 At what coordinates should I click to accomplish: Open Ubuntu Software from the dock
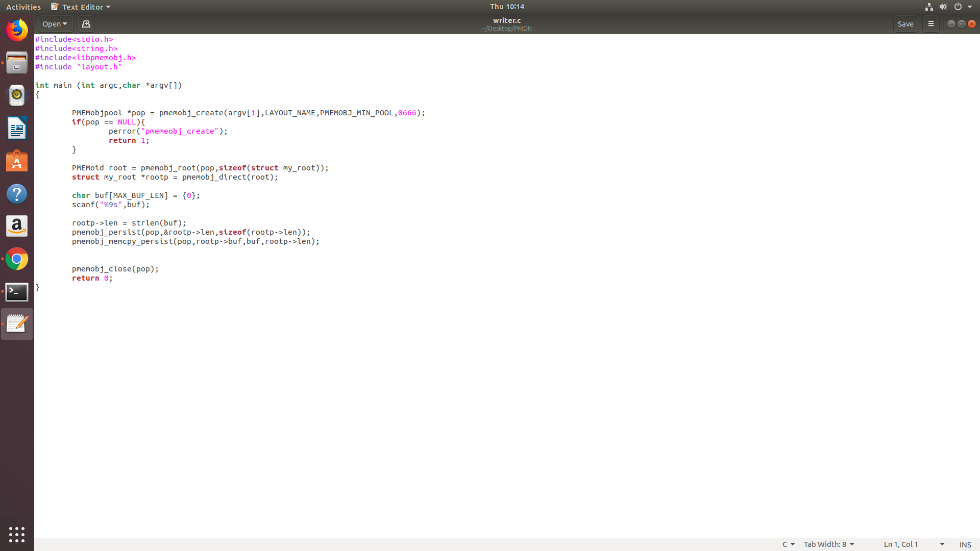(x=17, y=161)
